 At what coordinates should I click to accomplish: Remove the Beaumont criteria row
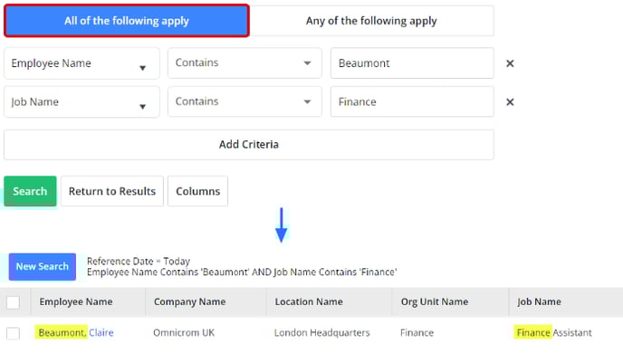510,63
